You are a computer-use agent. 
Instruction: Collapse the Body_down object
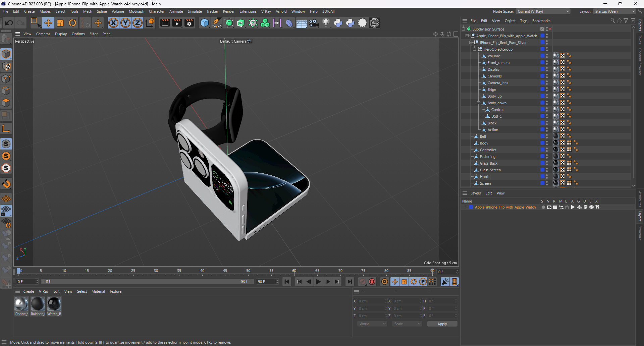(x=479, y=103)
